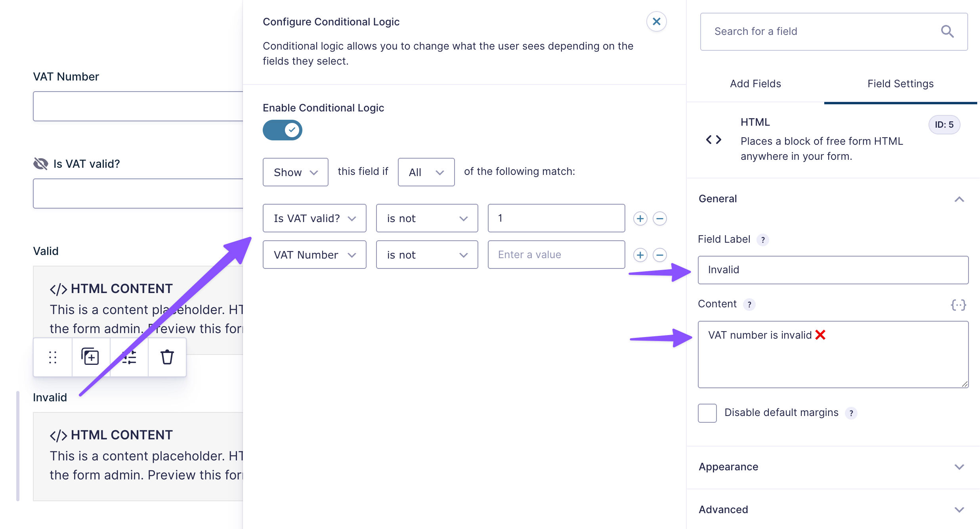
Task: Remove the Is VAT valid rule
Action: click(x=659, y=218)
